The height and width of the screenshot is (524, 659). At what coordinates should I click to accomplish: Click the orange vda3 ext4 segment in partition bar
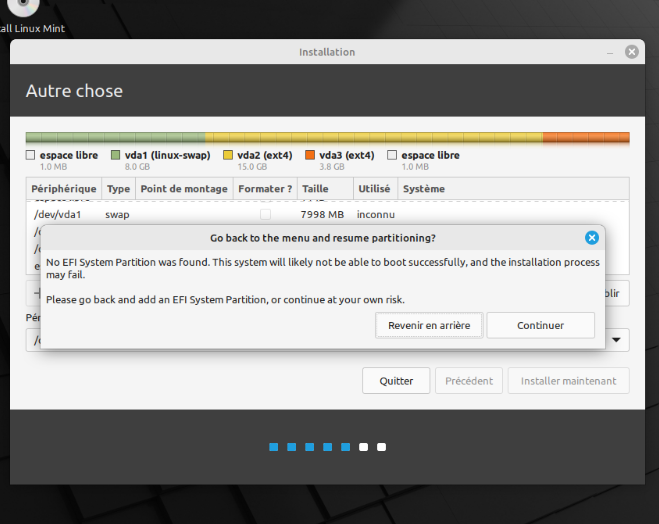click(x=586, y=137)
